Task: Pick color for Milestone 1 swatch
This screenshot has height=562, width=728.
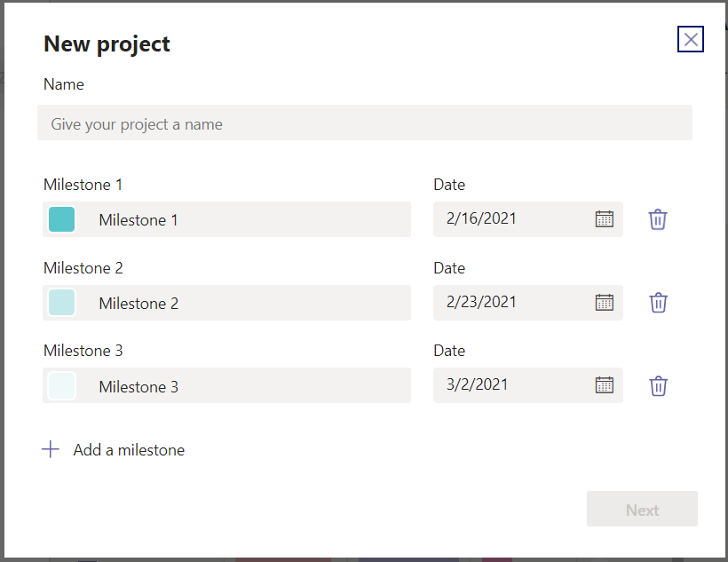Action: (x=61, y=219)
